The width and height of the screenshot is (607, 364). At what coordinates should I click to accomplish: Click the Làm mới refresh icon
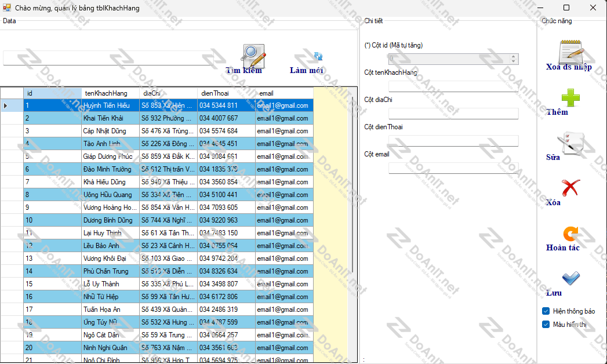click(x=318, y=56)
